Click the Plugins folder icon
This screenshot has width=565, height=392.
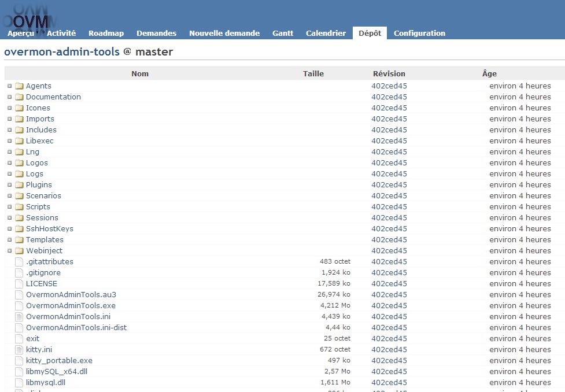pyautogui.click(x=19, y=185)
